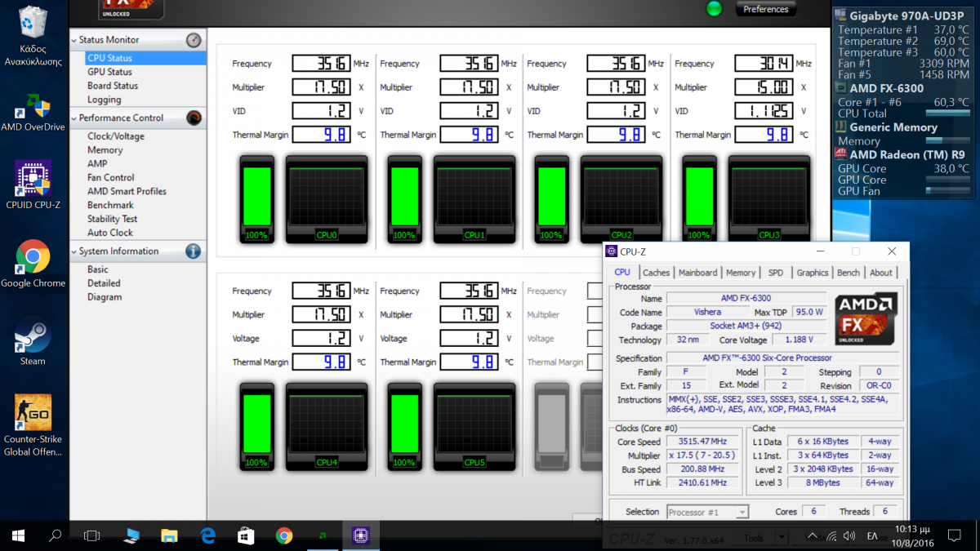Open Logging under Status Monitor
This screenshot has width=980, height=551.
(105, 100)
